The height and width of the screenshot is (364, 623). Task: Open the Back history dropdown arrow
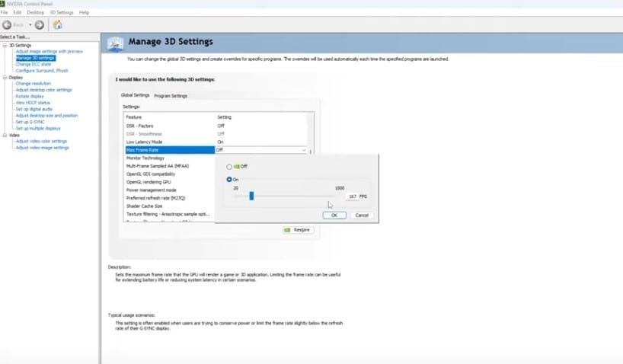coord(30,25)
